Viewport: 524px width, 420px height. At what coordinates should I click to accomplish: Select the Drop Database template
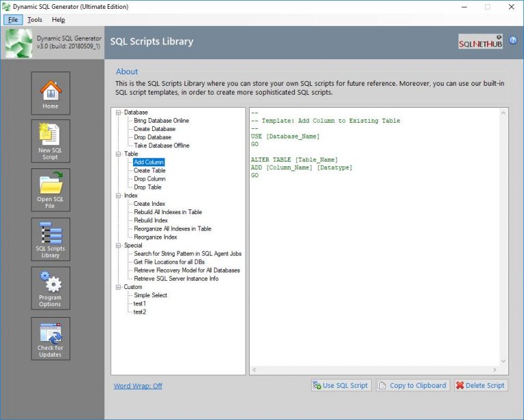click(152, 137)
